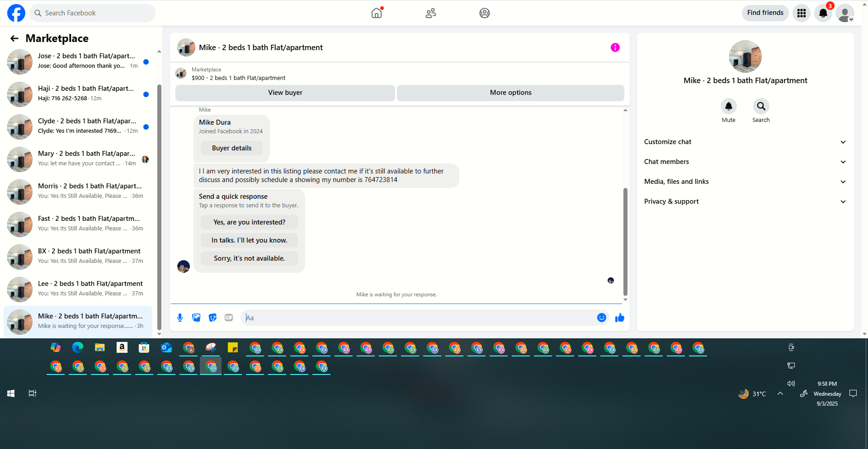Launch Microsoft Edge from the taskbar
This screenshot has width=868, height=449.
click(78, 347)
